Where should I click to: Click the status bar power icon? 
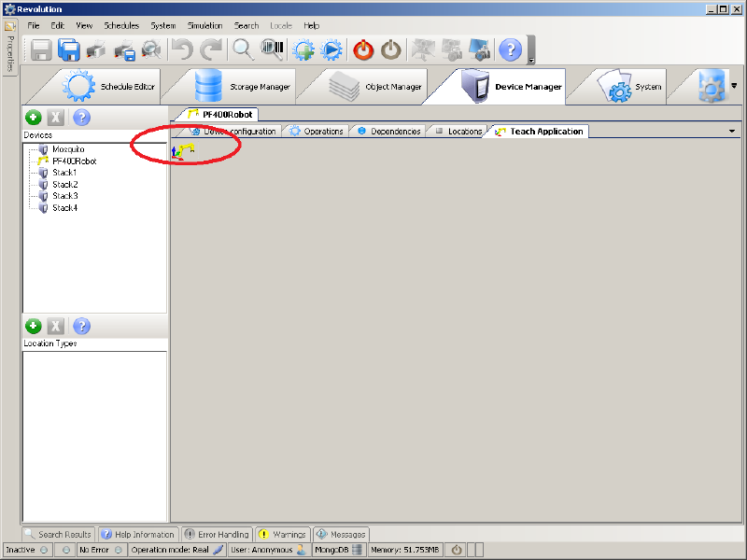[x=457, y=550]
